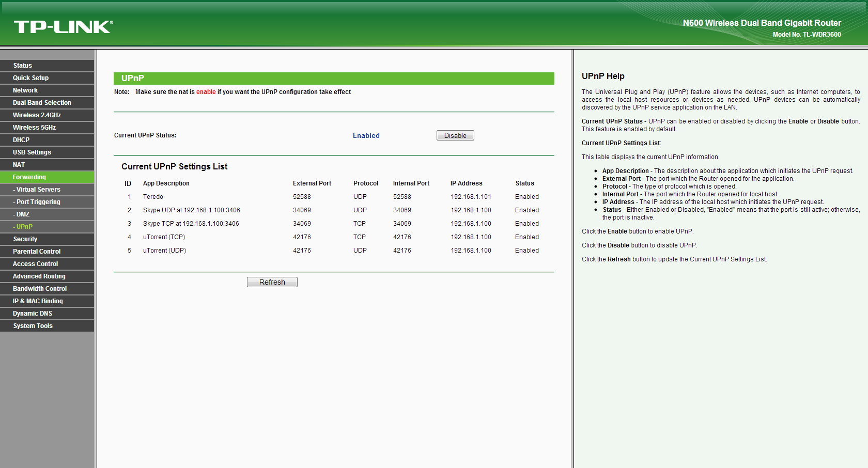The width and height of the screenshot is (868, 468).
Task: Click Status Enabled in Teredo row
Action: click(527, 197)
